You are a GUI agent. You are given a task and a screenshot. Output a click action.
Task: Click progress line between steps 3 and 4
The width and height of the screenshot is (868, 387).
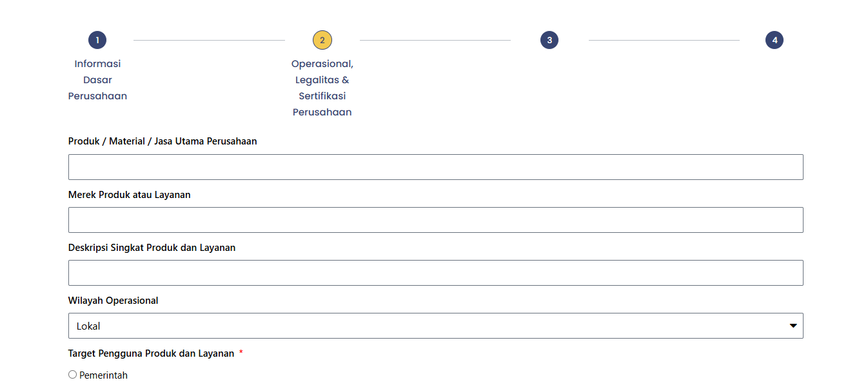664,40
